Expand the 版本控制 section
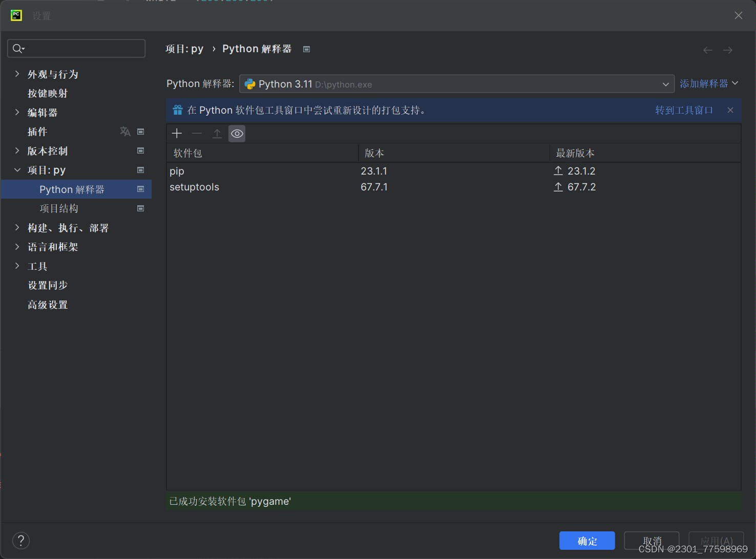Screen dimensions: 756x559 tap(17, 150)
